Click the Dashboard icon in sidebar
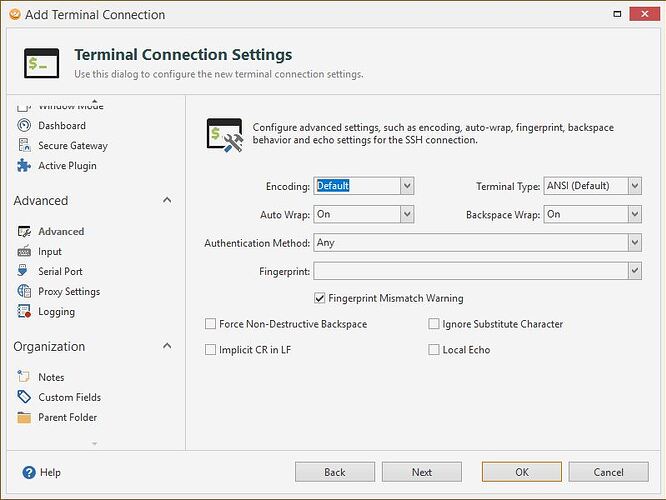 pos(25,126)
